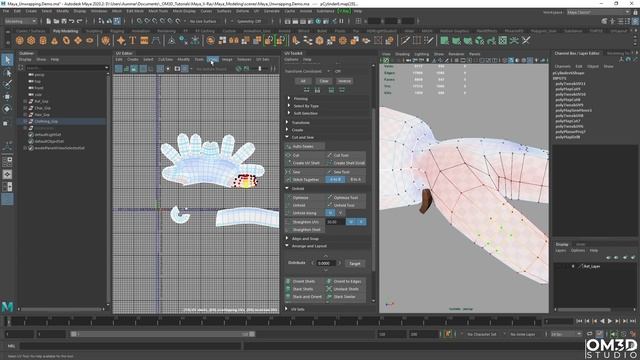
Task: Expand the Select By Type section
Action: coord(289,106)
